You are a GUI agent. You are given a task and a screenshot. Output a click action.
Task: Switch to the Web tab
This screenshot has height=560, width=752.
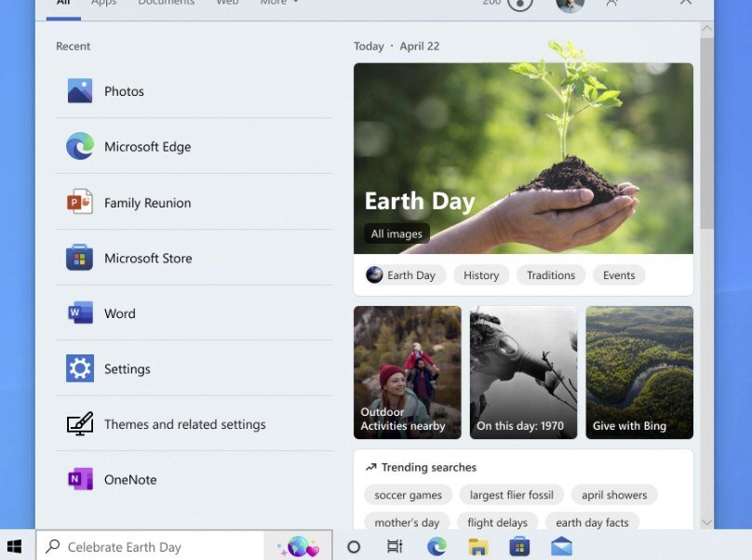[x=227, y=3]
